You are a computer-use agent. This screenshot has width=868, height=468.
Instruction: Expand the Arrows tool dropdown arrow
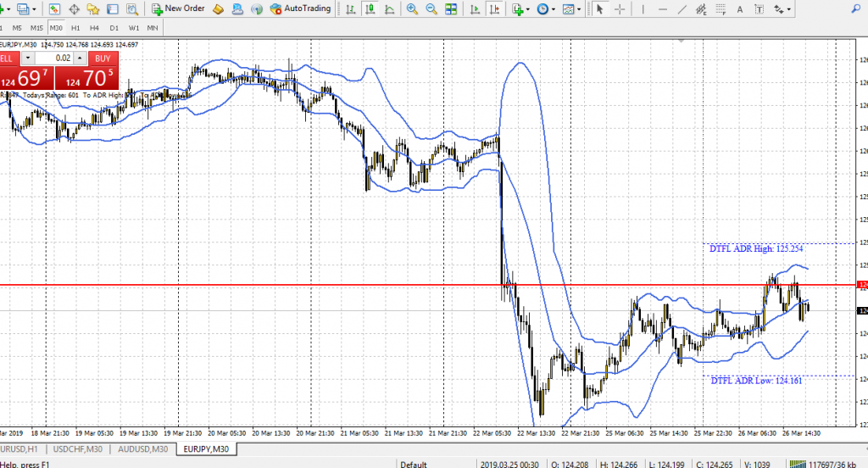(x=789, y=8)
